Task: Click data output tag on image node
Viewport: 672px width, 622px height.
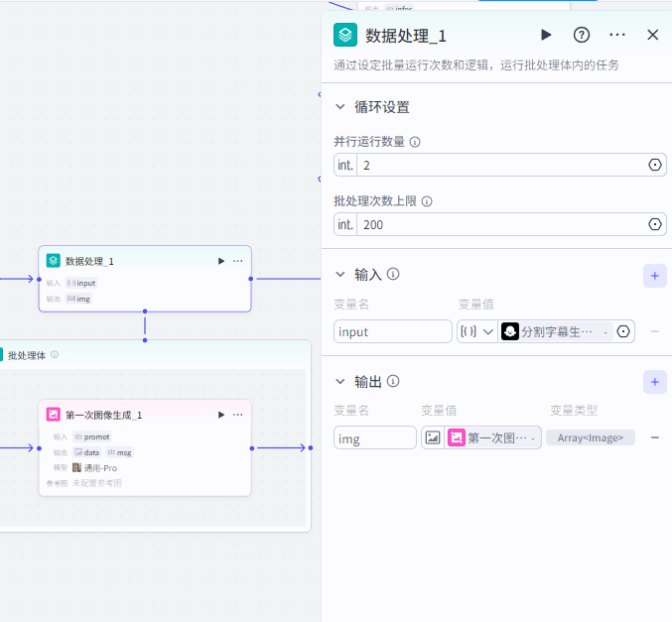Action: click(x=87, y=452)
